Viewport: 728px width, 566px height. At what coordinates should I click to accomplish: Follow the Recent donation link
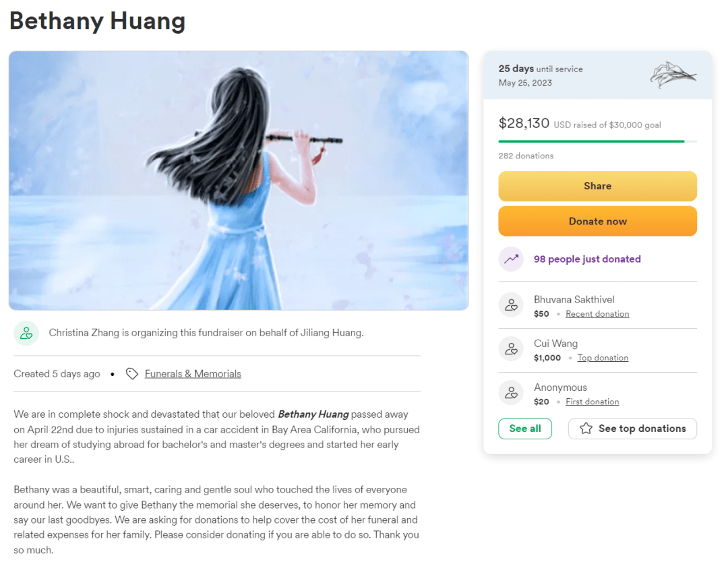coord(597,314)
